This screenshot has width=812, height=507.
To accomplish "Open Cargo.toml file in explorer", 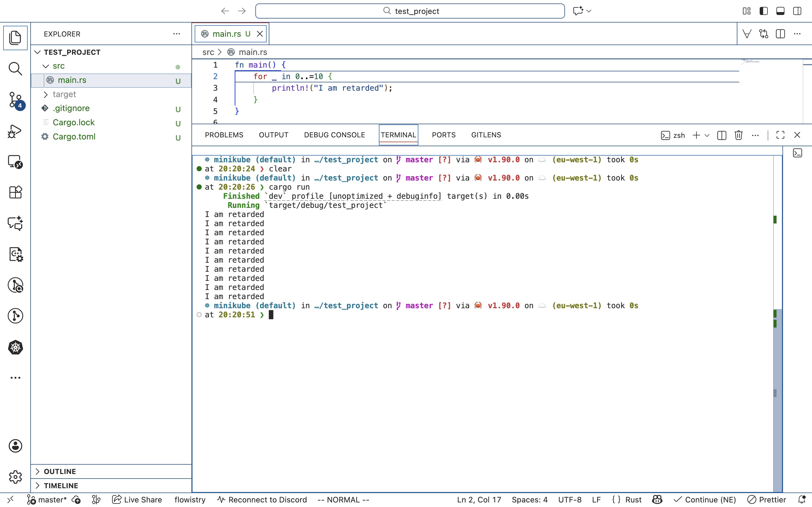I will (74, 137).
